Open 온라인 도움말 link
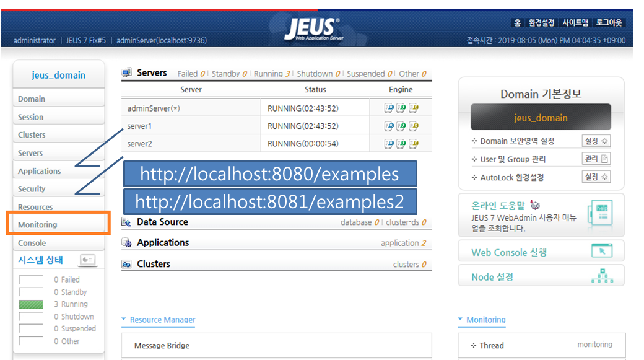 pyautogui.click(x=498, y=206)
